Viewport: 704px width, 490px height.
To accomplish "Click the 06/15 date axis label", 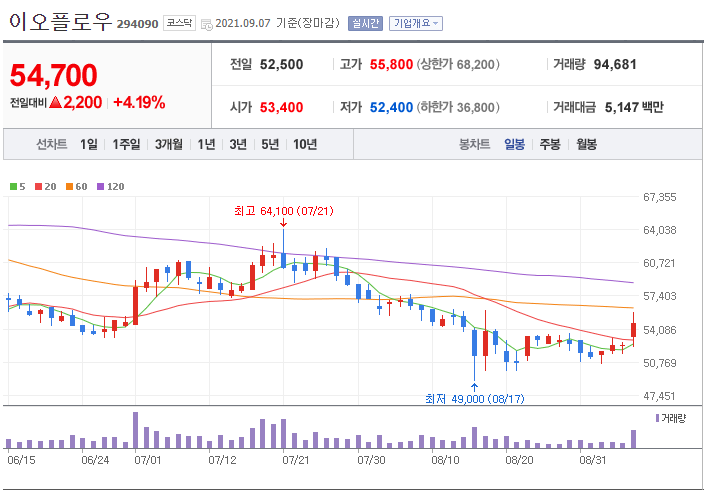I will tap(21, 460).
